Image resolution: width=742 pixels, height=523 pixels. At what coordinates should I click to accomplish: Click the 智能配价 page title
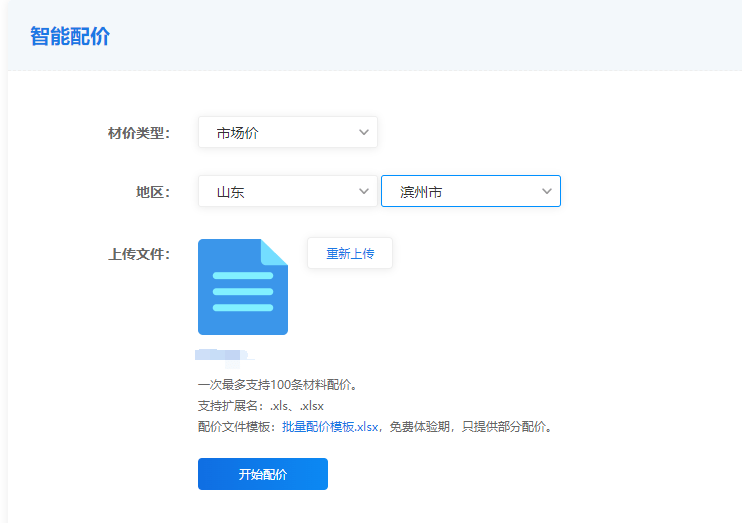(70, 36)
